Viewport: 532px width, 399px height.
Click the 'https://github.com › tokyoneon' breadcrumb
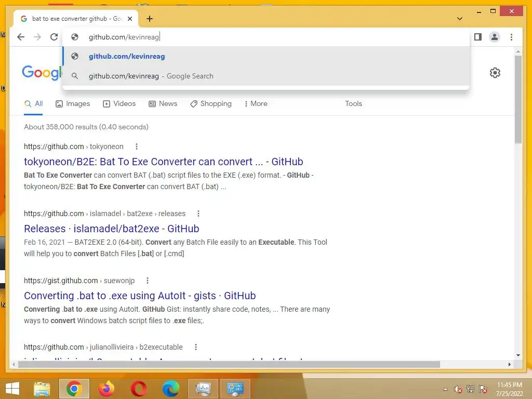pyautogui.click(x=74, y=147)
